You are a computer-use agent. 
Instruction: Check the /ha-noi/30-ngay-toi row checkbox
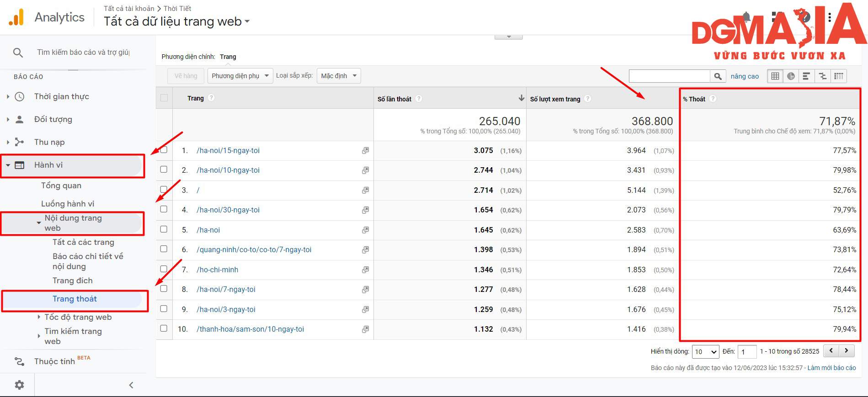(164, 209)
